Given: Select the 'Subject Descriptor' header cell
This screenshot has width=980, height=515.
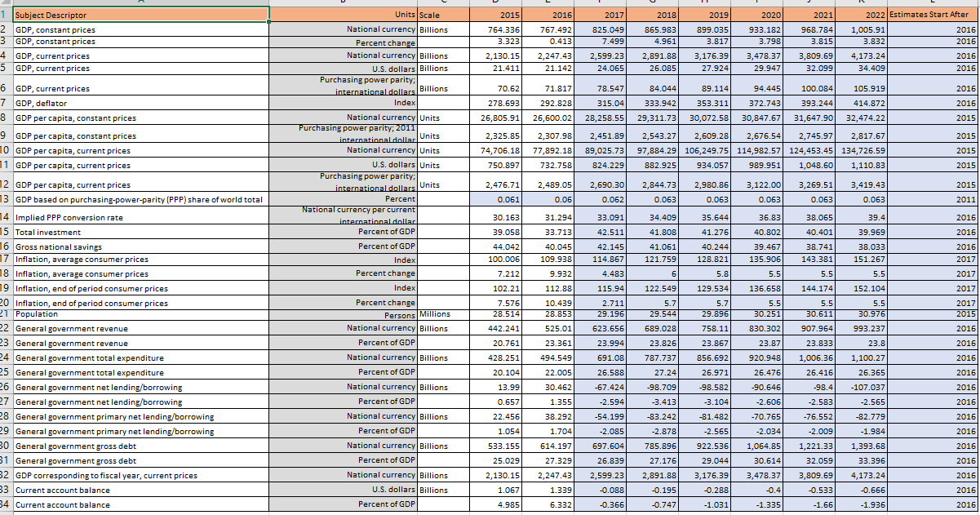Looking at the screenshot, I should 140,15.
